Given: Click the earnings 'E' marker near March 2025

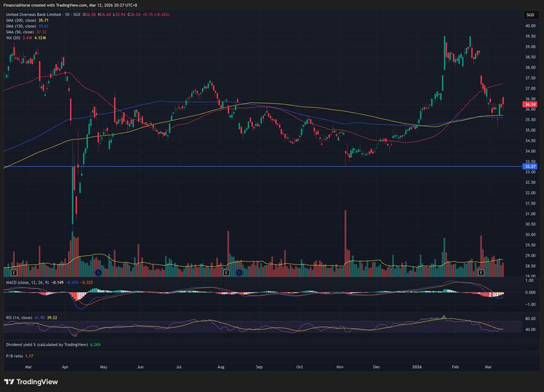Looking at the screenshot, I should [x=14, y=273].
